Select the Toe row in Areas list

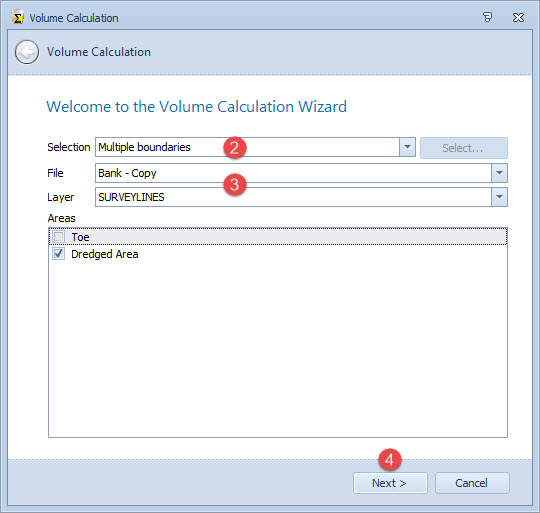(x=278, y=237)
